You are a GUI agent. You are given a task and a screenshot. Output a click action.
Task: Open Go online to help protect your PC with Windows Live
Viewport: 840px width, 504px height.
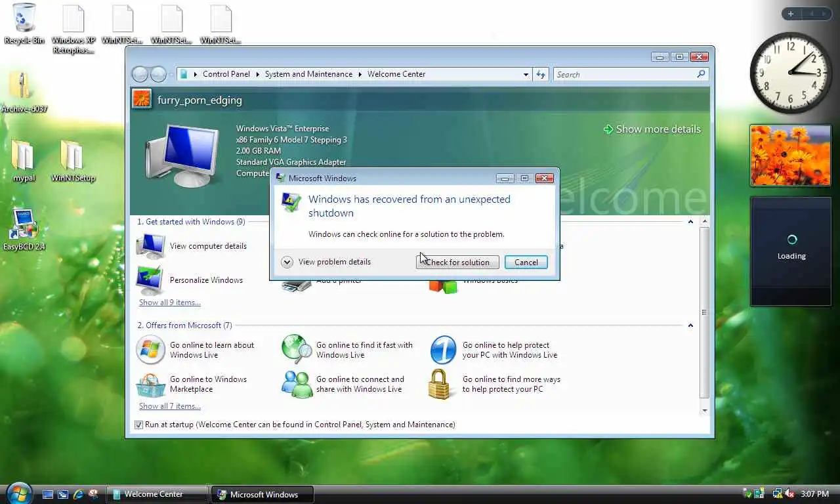click(443, 350)
